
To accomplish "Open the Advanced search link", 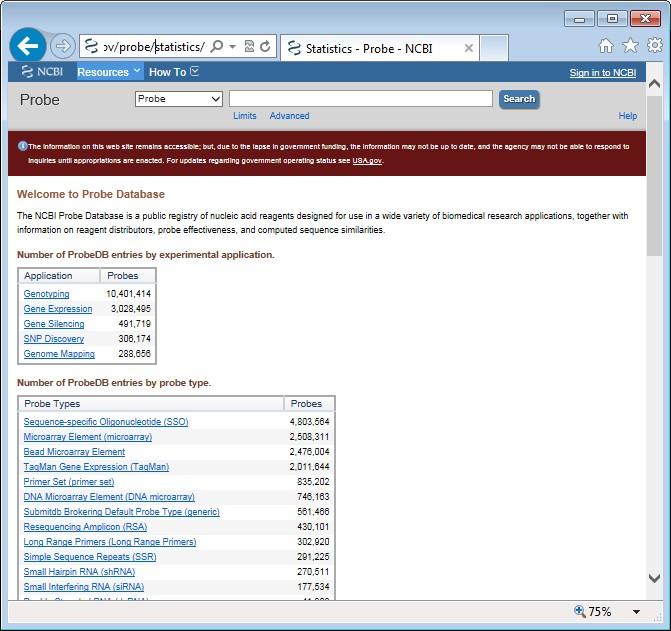I will 289,116.
